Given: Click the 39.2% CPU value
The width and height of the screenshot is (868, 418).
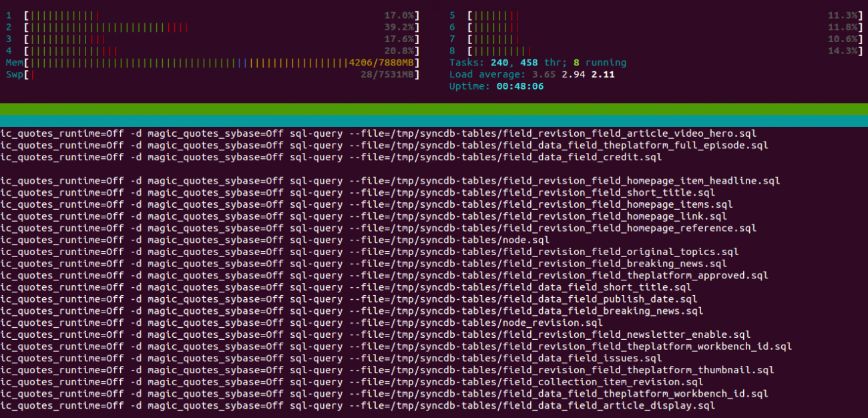Looking at the screenshot, I should [x=399, y=27].
